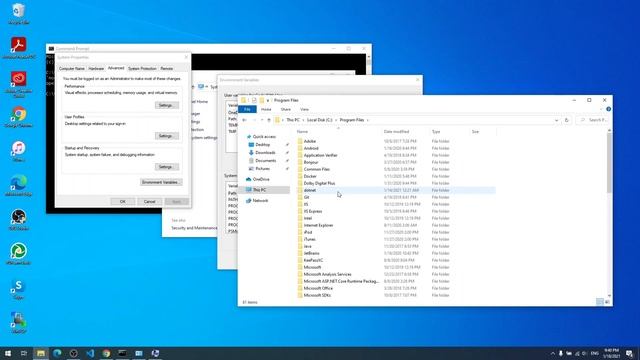Open the Hardware tab in System Properties

(96, 69)
